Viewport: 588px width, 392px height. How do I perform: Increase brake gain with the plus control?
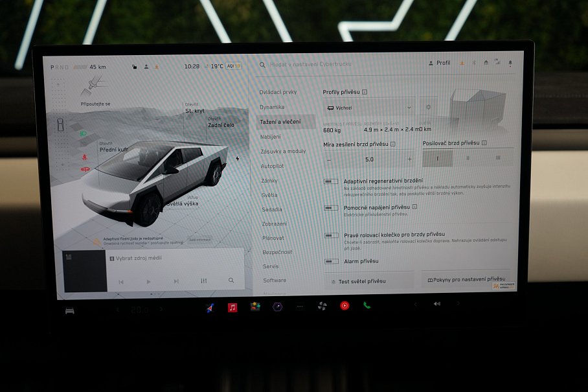pos(409,157)
